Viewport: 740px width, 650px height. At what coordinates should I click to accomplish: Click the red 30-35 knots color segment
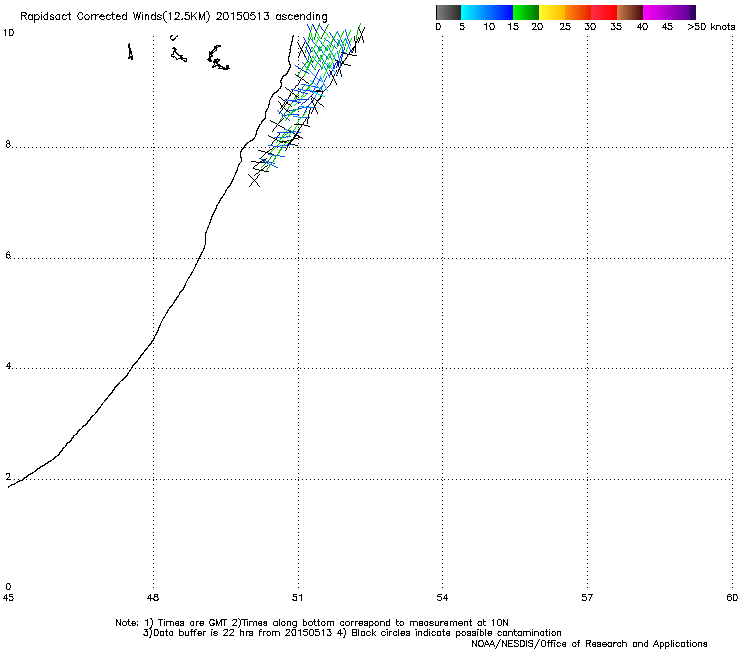pyautogui.click(x=604, y=12)
